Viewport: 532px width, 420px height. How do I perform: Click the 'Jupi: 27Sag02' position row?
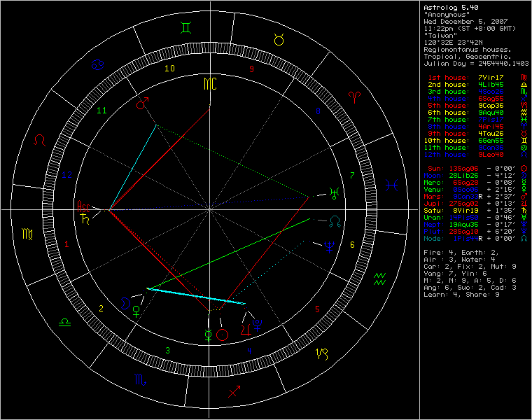[476, 204]
